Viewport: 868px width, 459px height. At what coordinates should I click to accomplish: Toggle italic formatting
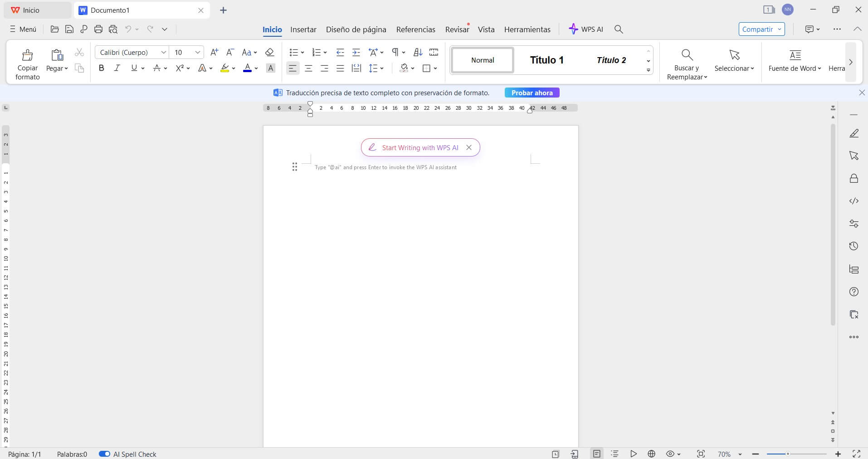117,68
